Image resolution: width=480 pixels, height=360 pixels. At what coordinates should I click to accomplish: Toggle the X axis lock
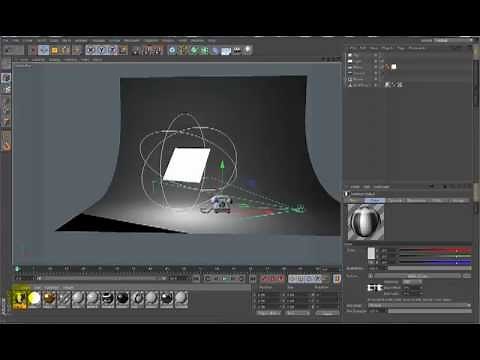pos(91,51)
